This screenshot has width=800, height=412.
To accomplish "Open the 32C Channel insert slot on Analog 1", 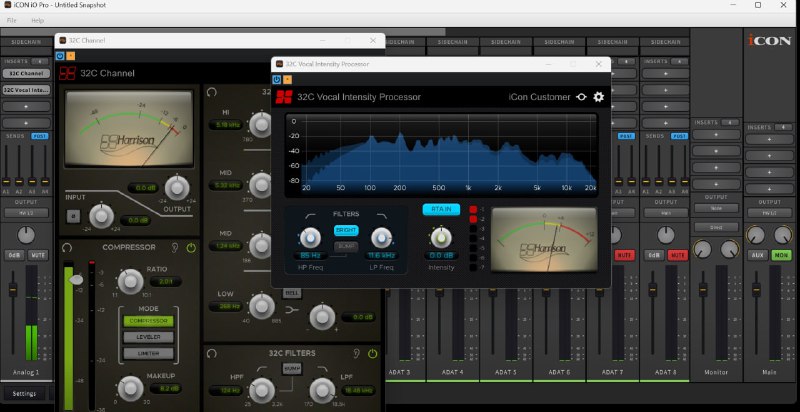I will (26, 73).
